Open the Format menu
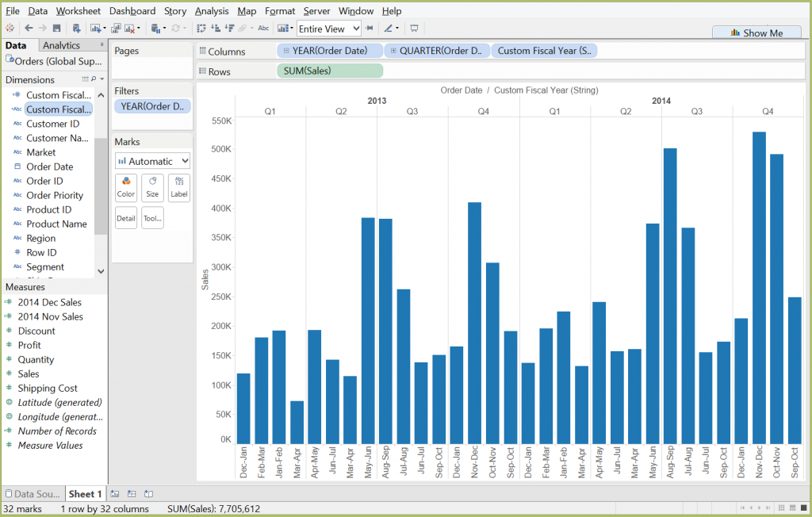The height and width of the screenshot is (517, 812). point(280,11)
